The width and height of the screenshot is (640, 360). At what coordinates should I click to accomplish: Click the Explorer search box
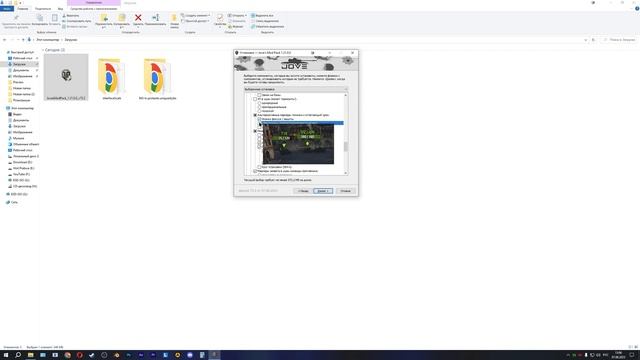pyautogui.click(x=619, y=40)
